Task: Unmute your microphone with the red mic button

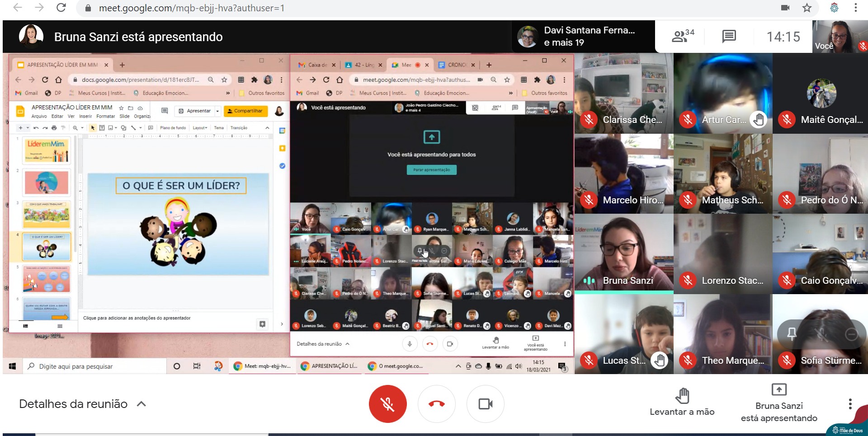Action: point(387,403)
